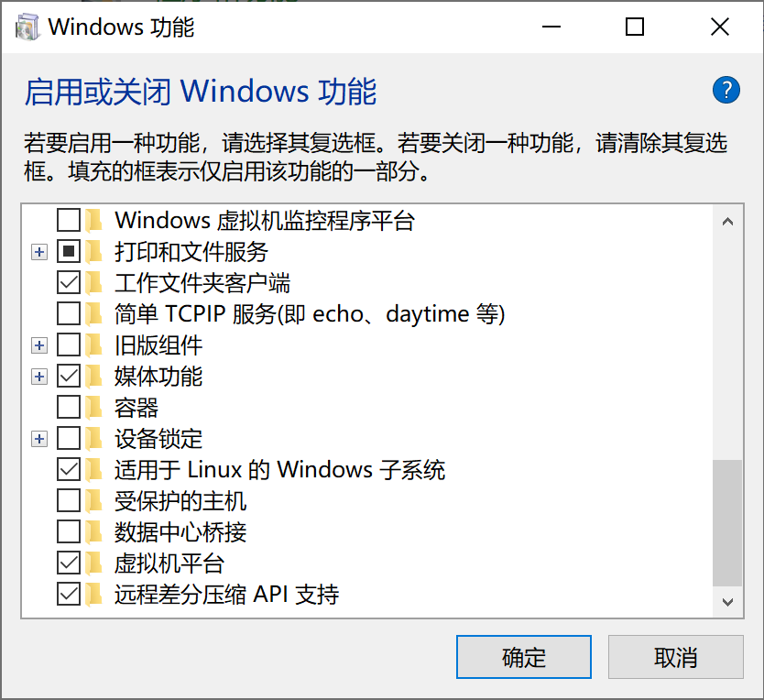Viewport: 764px width, 700px height.
Task: Click folder icon beside 数据中心桥接
Action: [94, 531]
